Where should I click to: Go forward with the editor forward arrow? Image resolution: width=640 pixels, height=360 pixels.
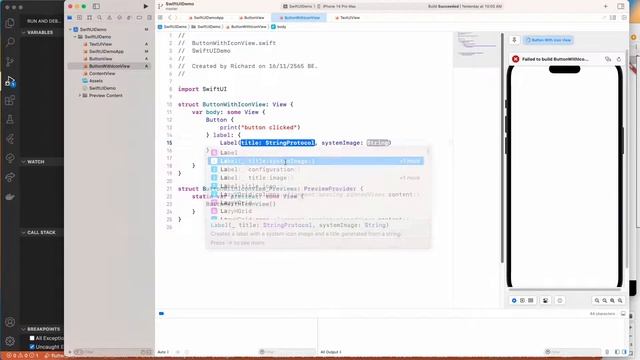pyautogui.click(x=176, y=18)
